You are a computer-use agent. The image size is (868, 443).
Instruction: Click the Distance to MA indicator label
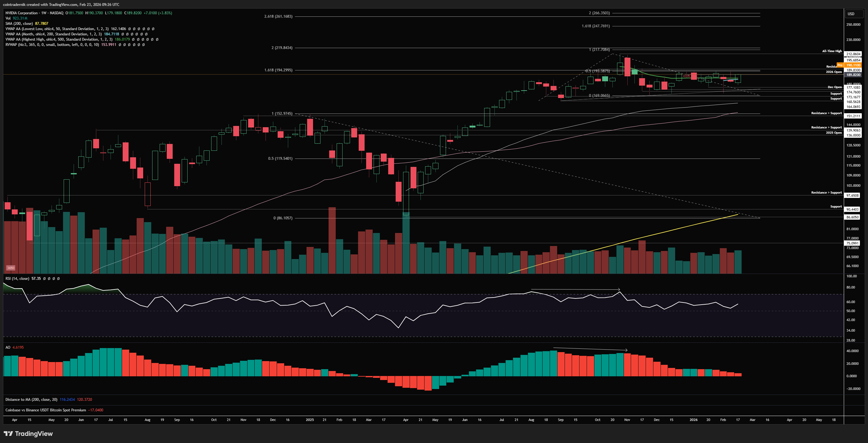(31, 400)
